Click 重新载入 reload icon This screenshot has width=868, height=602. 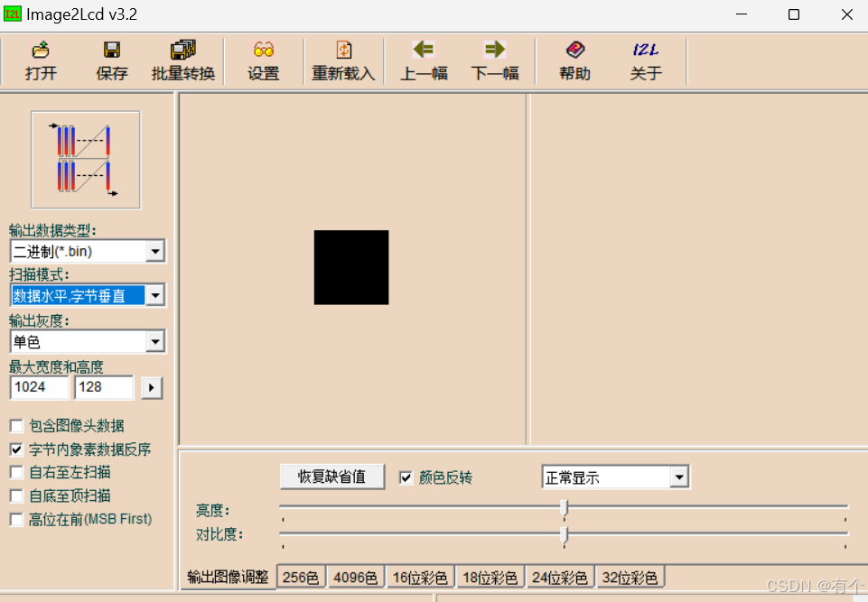pos(344,60)
